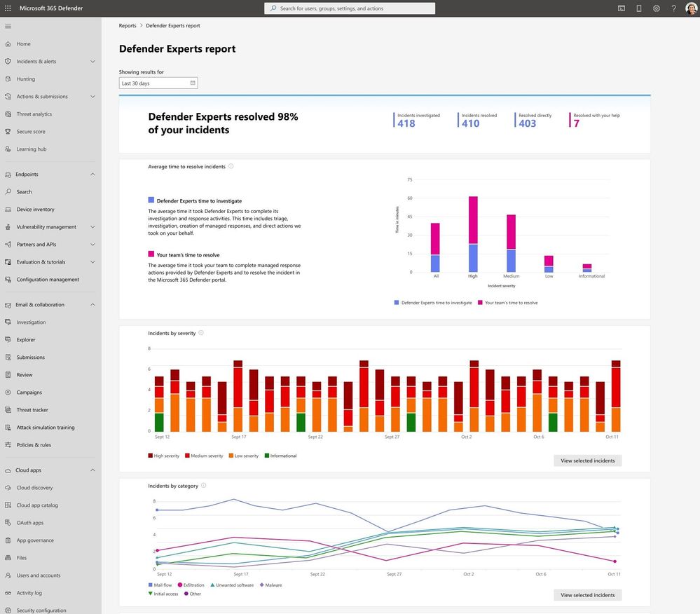This screenshot has height=614, width=700.
Task: Click the Threat tracker icon
Action: click(x=8, y=409)
